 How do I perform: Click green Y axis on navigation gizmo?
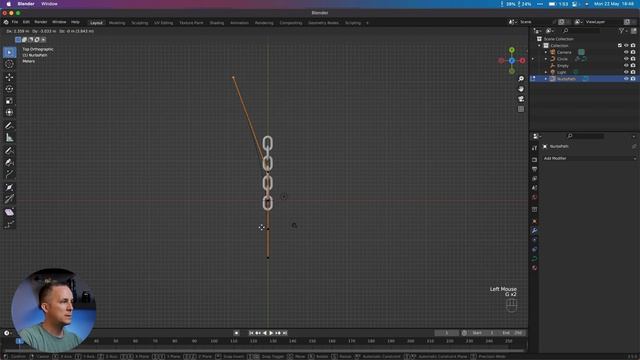(512, 50)
